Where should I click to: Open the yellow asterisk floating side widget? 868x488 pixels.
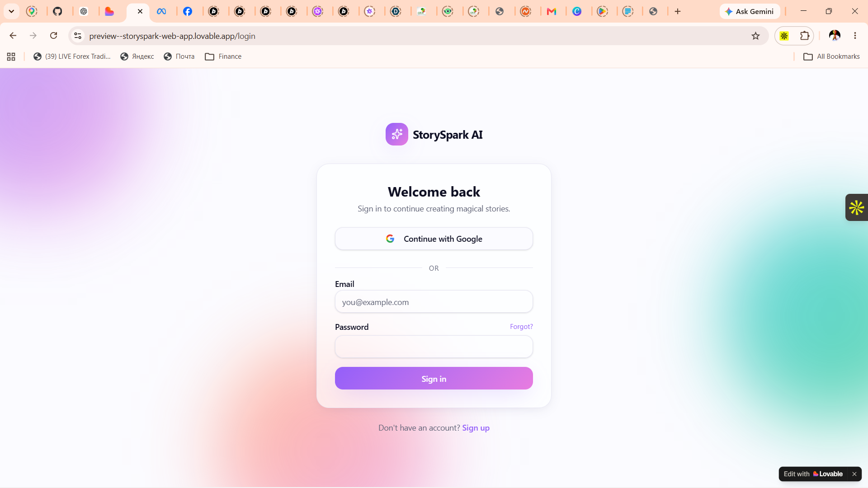pyautogui.click(x=856, y=207)
